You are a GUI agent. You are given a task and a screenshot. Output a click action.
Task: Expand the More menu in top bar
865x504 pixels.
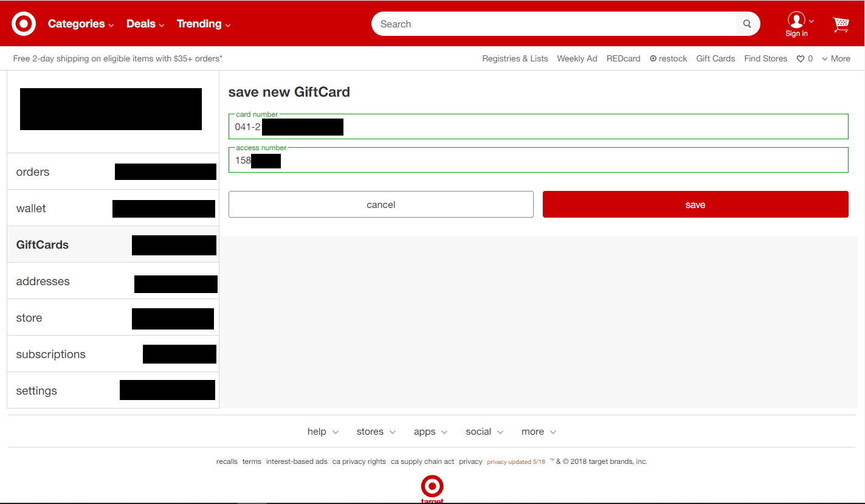(x=836, y=59)
